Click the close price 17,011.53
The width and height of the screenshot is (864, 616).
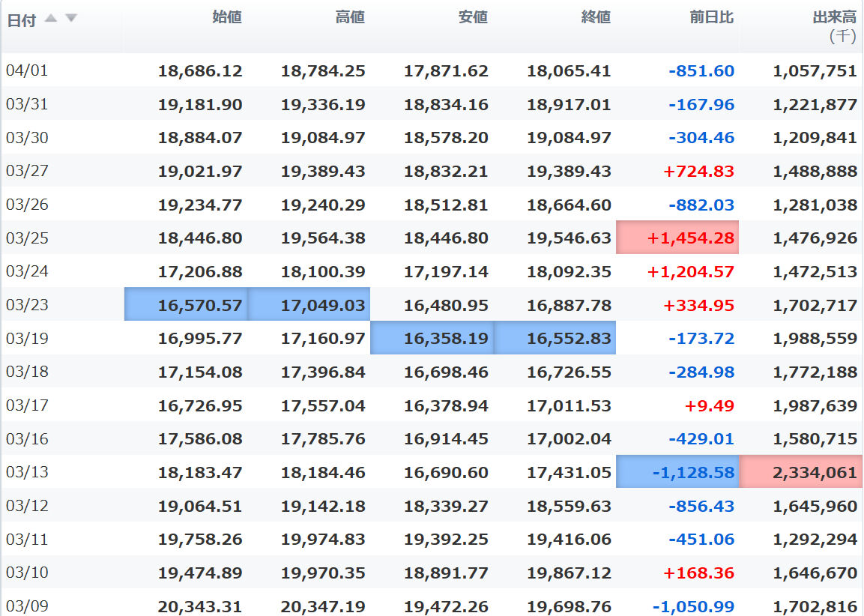click(x=569, y=406)
